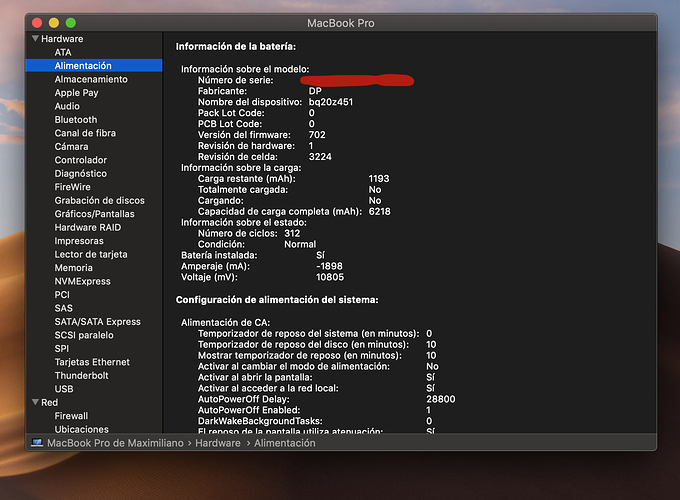Click Voltaje value 10805

tap(330, 277)
